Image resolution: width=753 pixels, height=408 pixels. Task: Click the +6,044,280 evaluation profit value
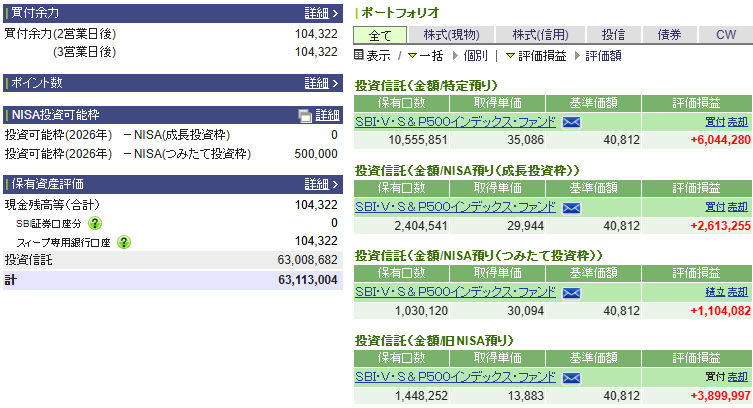720,140
